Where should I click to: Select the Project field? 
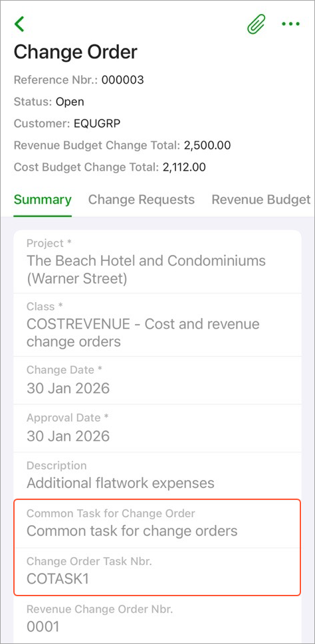[x=157, y=262]
